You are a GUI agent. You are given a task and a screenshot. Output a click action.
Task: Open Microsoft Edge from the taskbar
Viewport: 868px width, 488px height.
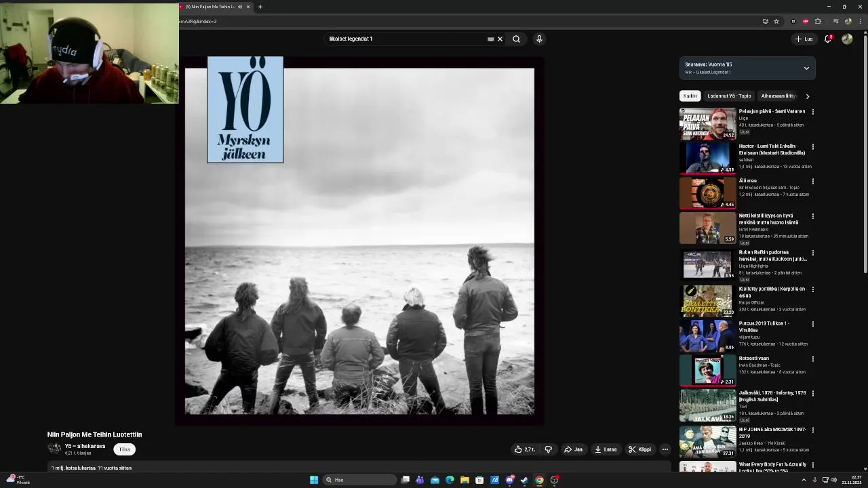(x=450, y=480)
